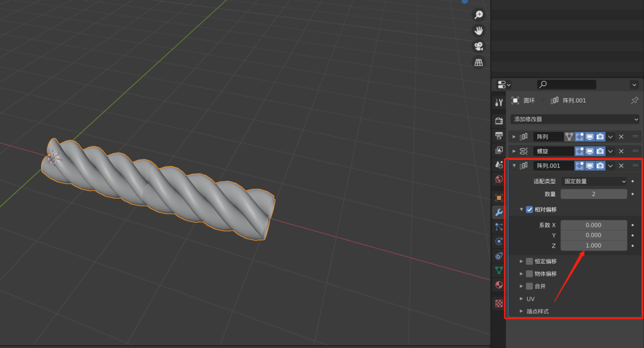Open the World properties globe tab

[x=499, y=179]
